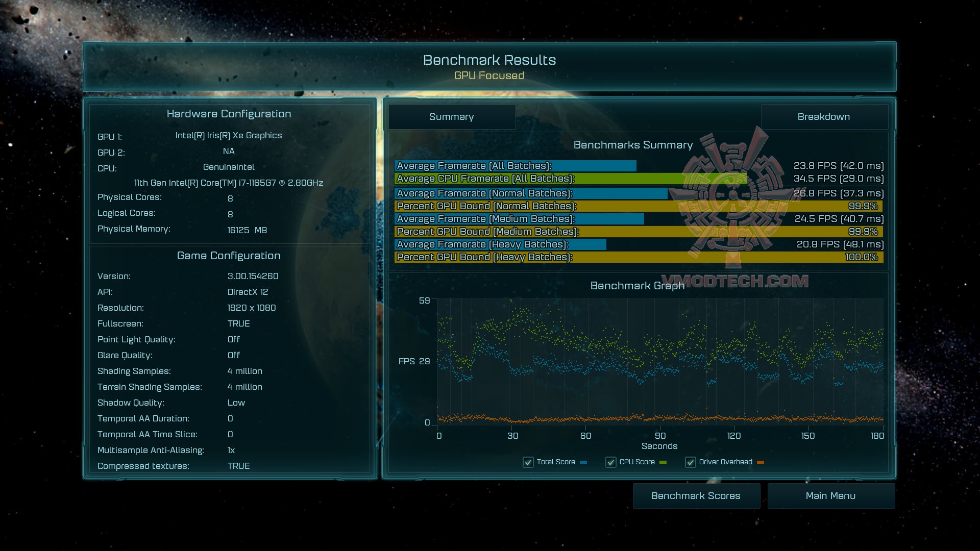Click the Resolution value 1920 x 1080
The height and width of the screenshot is (551, 980).
(x=252, y=308)
